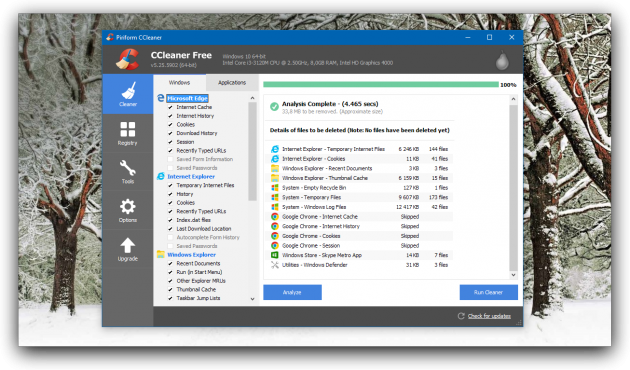Click up arrow of results panel scrollbar
This screenshot has width=630, height=370.
pyautogui.click(x=513, y=99)
